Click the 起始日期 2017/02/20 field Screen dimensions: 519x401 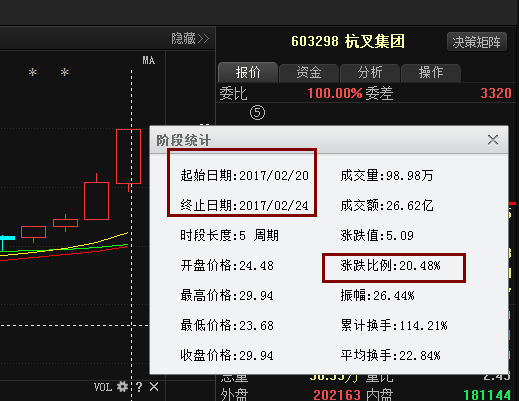coord(245,175)
